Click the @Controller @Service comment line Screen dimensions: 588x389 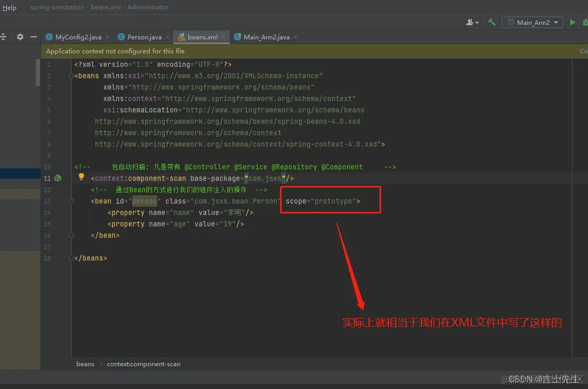tap(235, 167)
